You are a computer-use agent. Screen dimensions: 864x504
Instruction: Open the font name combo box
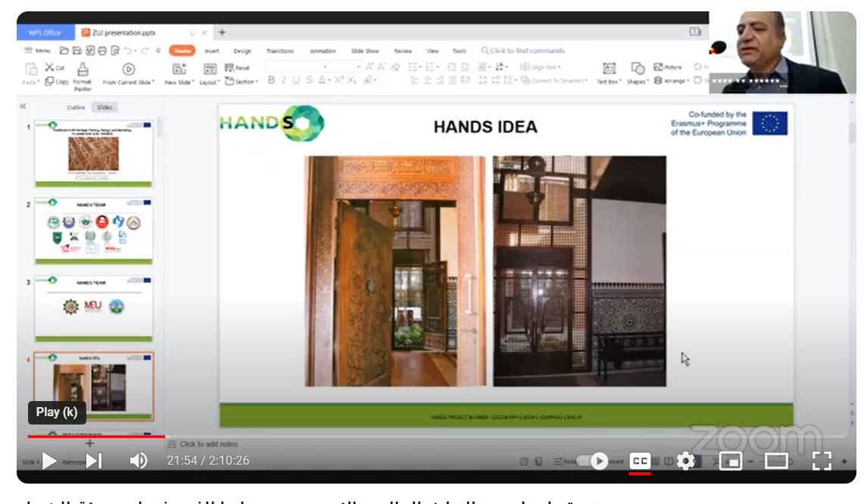tap(297, 67)
